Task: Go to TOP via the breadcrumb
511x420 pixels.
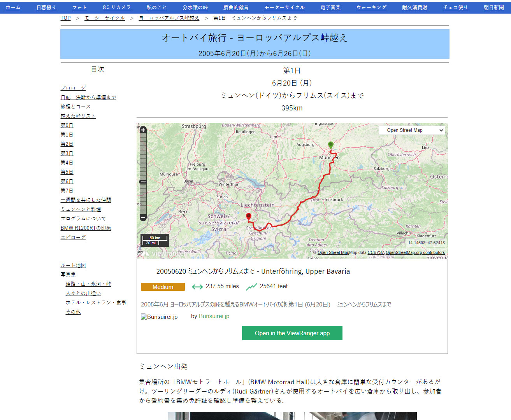Action: (x=65, y=18)
